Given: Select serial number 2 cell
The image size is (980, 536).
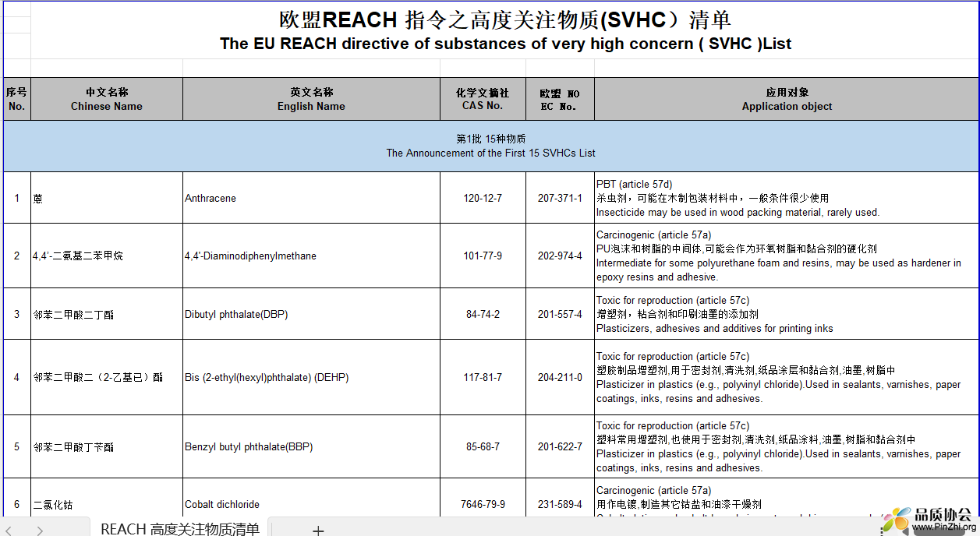Looking at the screenshot, I should (17, 256).
